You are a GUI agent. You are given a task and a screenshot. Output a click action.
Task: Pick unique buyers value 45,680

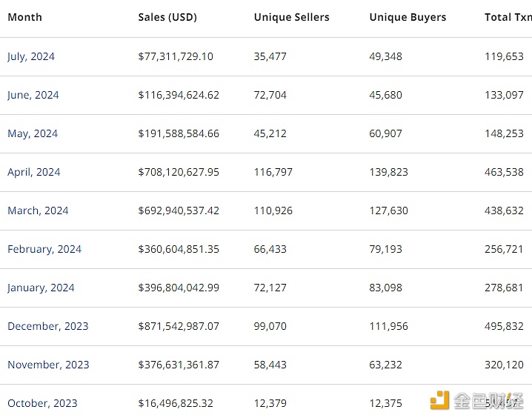click(x=386, y=96)
